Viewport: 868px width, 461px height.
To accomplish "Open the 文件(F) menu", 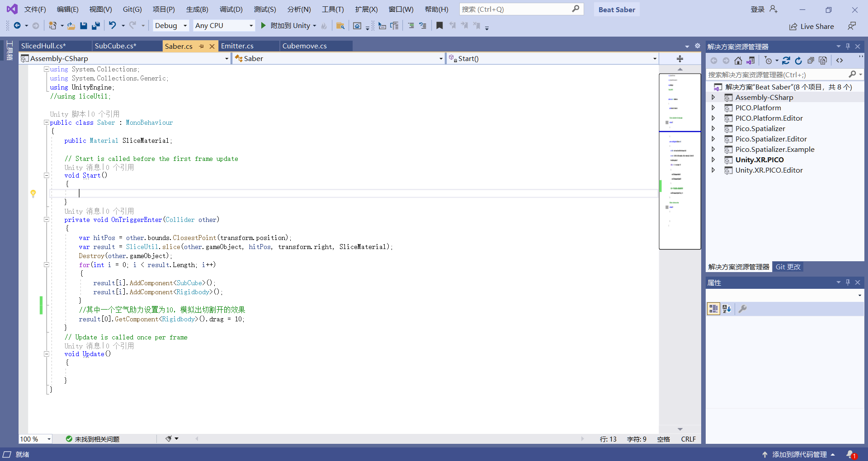I will 35,9.
